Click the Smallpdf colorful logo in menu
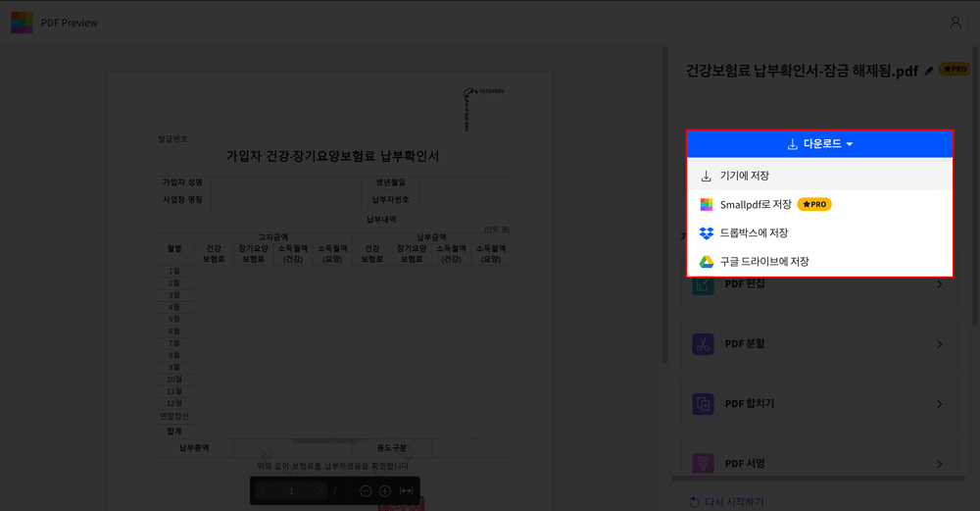This screenshot has width=980, height=511. (707, 205)
